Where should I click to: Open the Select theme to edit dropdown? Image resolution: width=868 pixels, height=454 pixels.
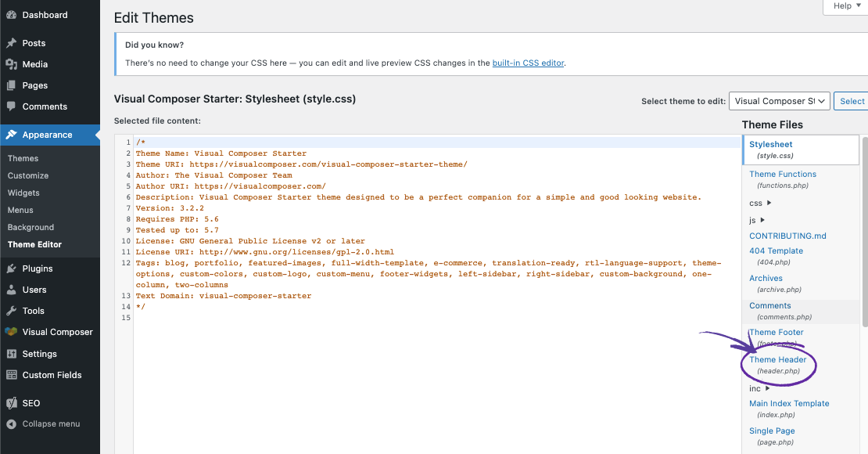tap(780, 101)
